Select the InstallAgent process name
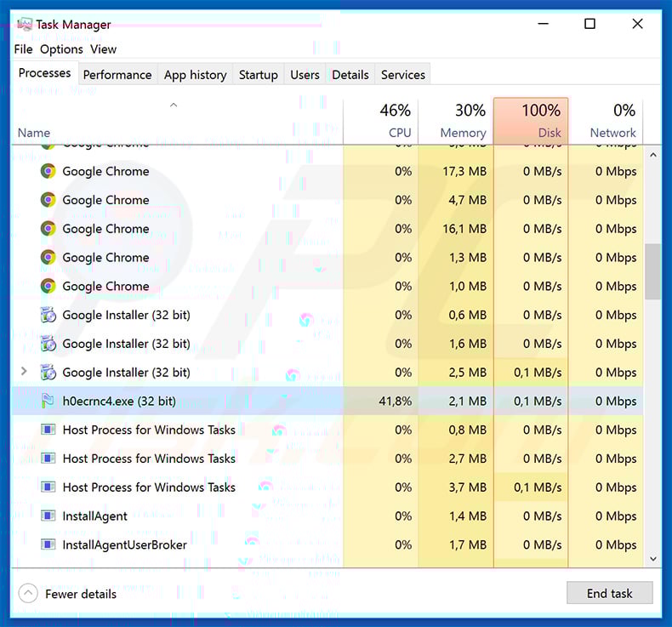 click(94, 516)
